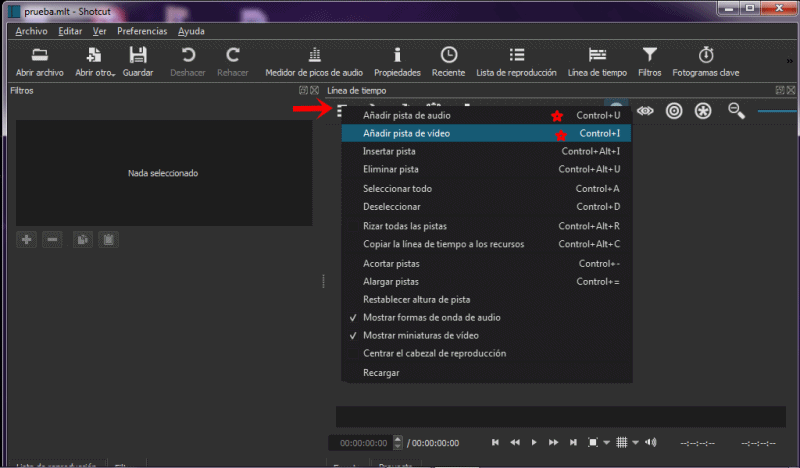Click the paste filters icon
The image size is (800, 468).
tap(108, 239)
